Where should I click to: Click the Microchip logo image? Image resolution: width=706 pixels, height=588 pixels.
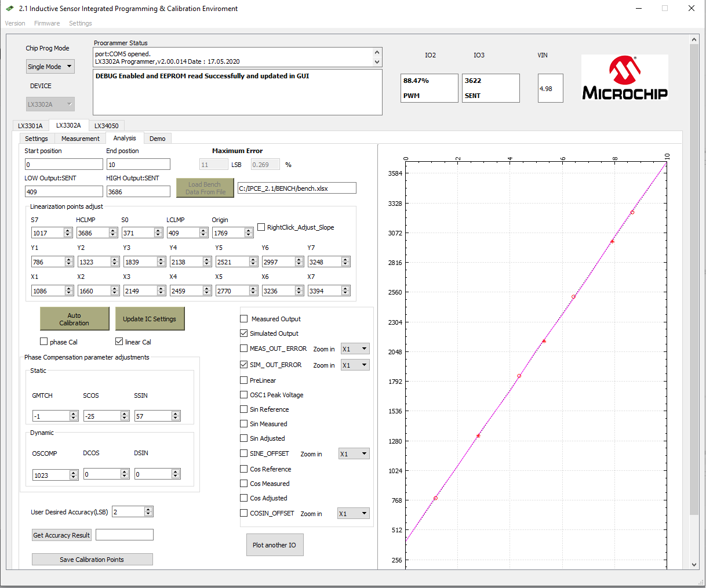[624, 78]
